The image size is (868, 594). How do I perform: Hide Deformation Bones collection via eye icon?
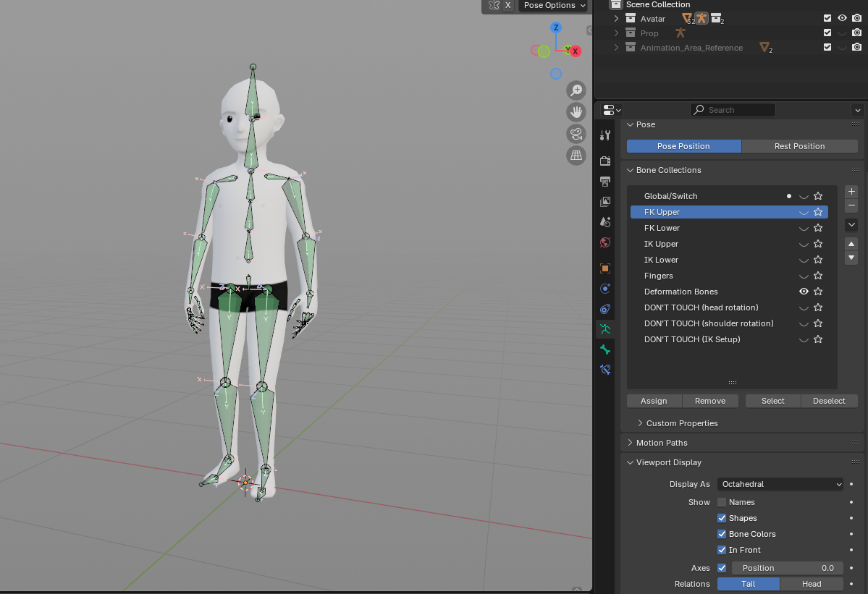pyautogui.click(x=804, y=292)
